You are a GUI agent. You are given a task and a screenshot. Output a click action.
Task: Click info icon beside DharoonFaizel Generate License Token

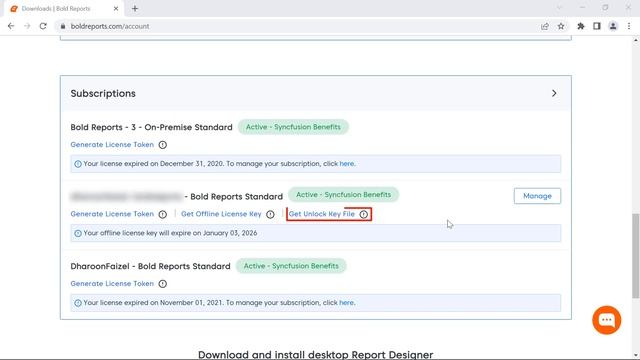coord(162,284)
